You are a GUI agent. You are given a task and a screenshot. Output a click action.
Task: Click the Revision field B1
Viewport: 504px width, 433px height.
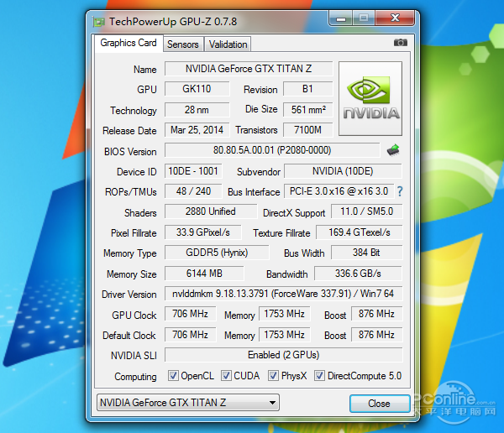pos(307,89)
